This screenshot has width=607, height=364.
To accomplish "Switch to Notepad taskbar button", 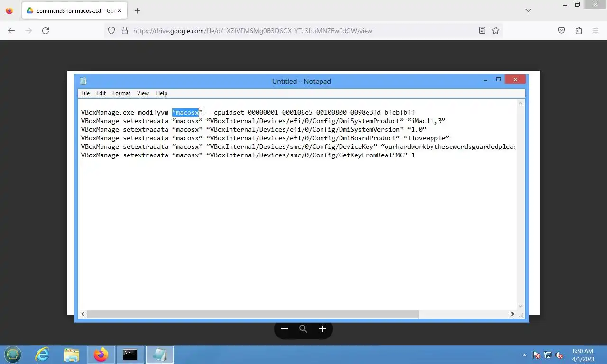I will 160,355.
